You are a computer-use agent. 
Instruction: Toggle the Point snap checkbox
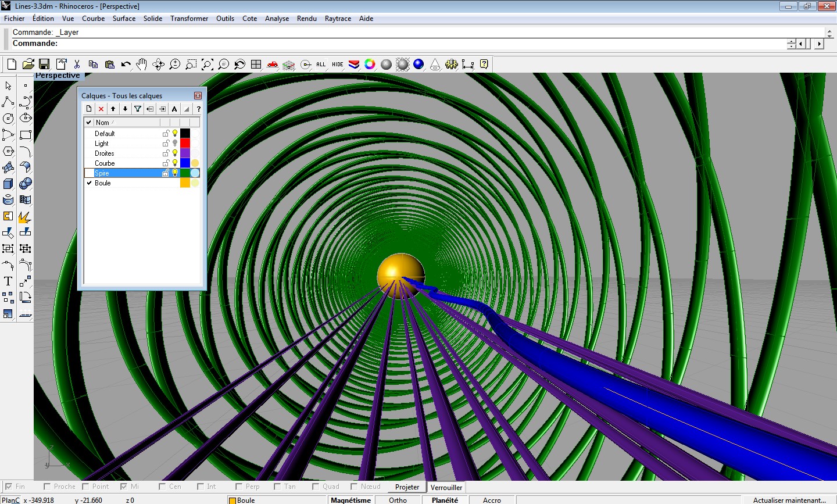85,487
